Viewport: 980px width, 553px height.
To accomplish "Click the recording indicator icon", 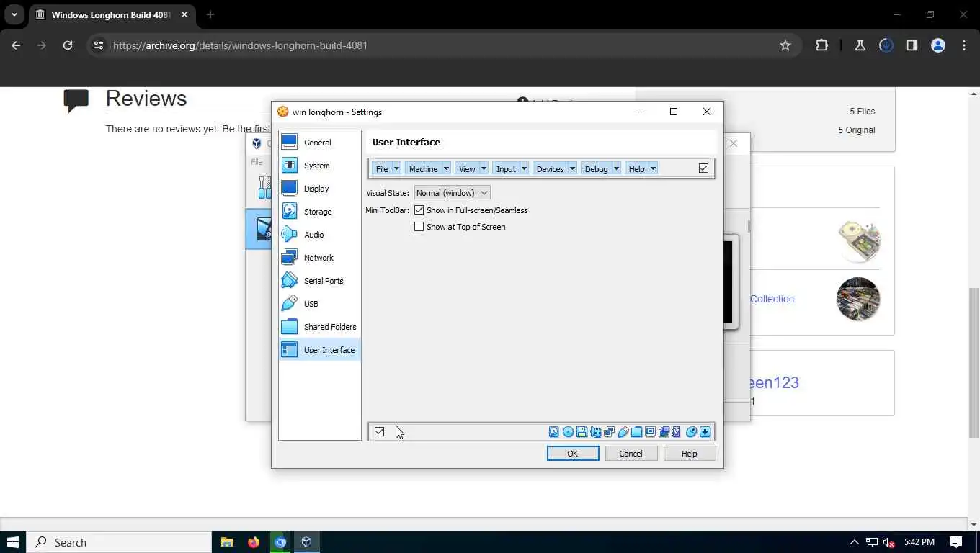I will pos(664,432).
